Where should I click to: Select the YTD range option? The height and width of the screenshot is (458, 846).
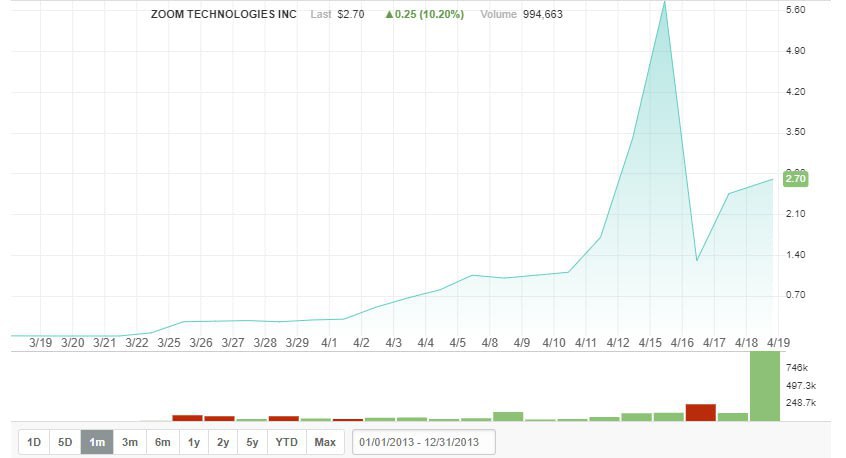[286, 442]
